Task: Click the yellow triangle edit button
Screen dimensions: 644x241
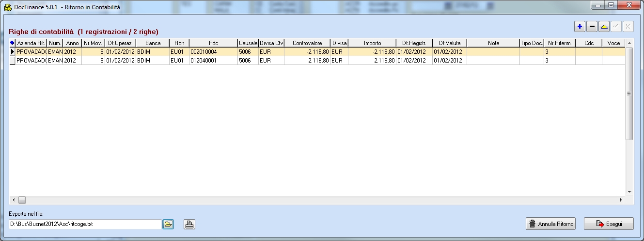Action: [604, 27]
